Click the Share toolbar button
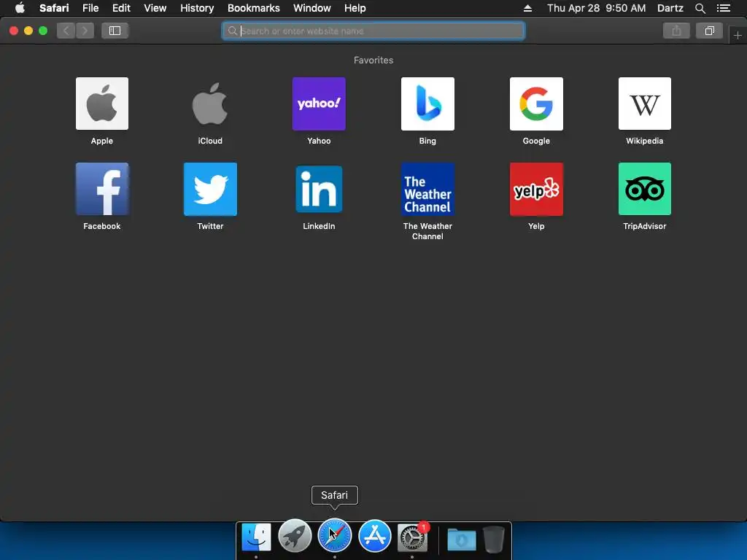 point(676,31)
